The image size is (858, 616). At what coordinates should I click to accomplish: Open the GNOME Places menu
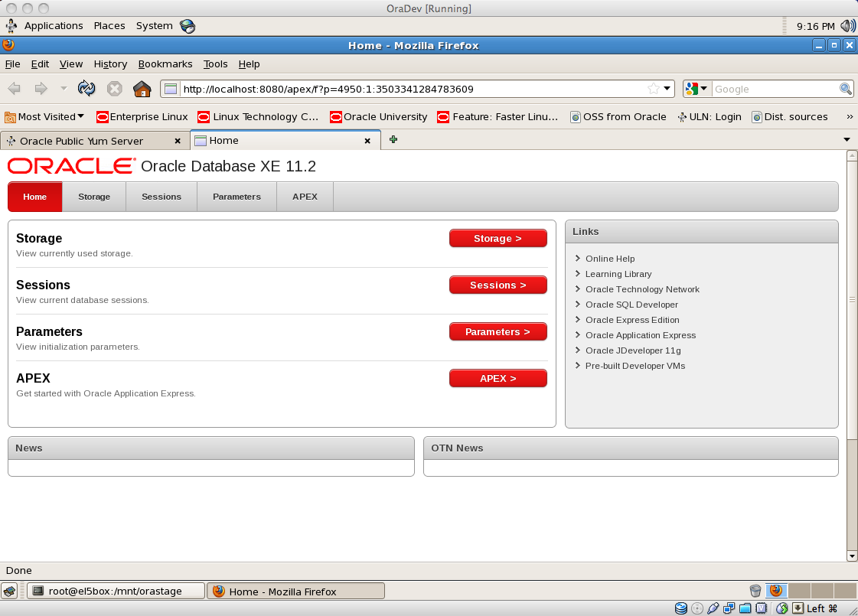109,26
